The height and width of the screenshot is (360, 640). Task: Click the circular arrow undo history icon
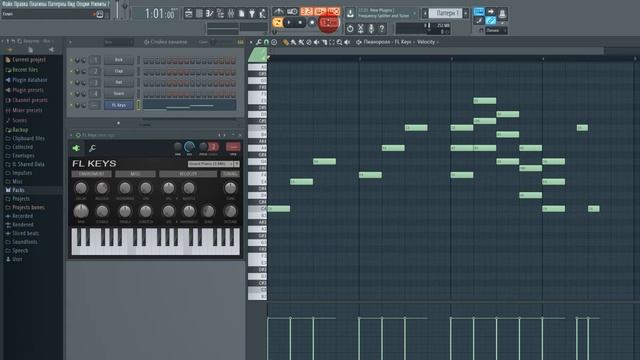pos(350,29)
